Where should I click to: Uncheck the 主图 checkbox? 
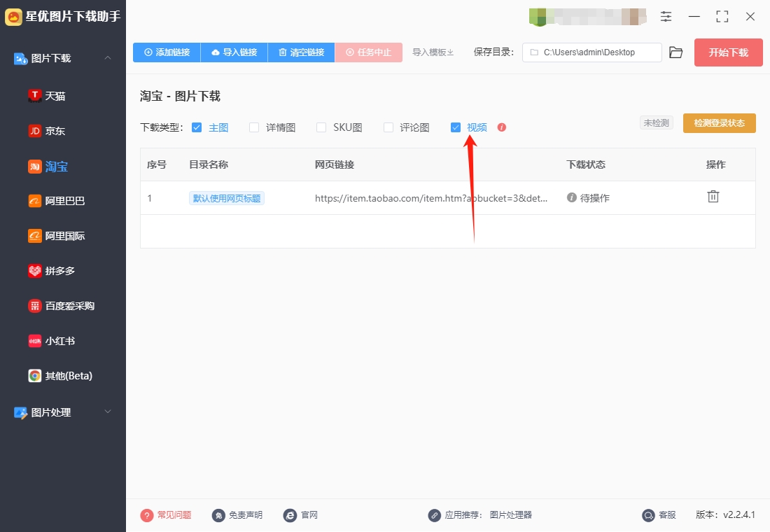tap(197, 127)
